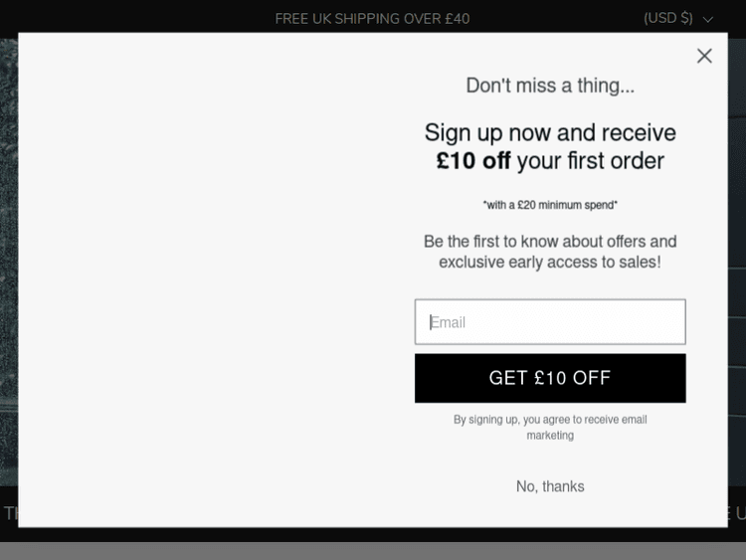Click the background image strip at left edge
This screenshot has width=746, height=560.
pos(8,259)
